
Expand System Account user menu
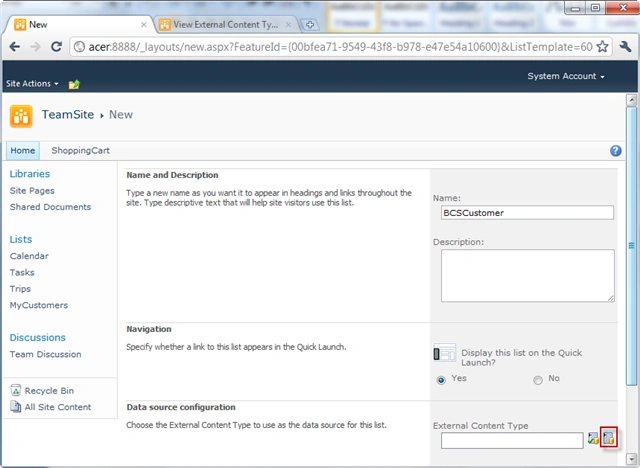(x=566, y=76)
